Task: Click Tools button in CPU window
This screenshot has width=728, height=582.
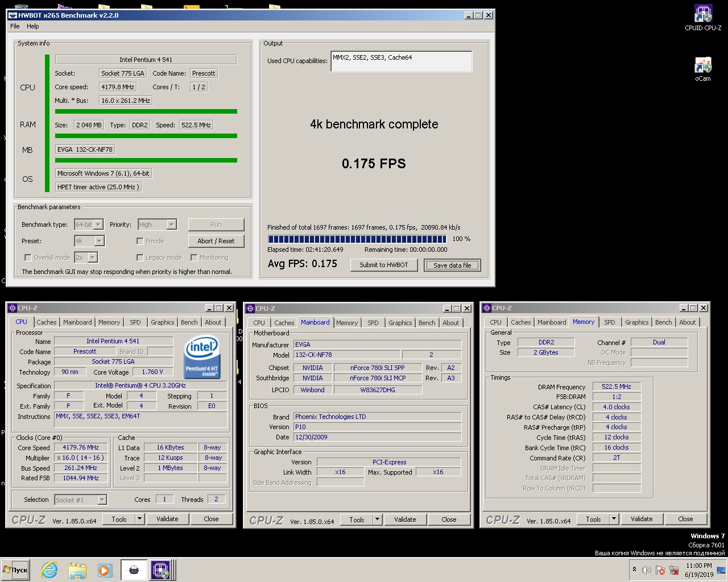Action: tap(119, 519)
